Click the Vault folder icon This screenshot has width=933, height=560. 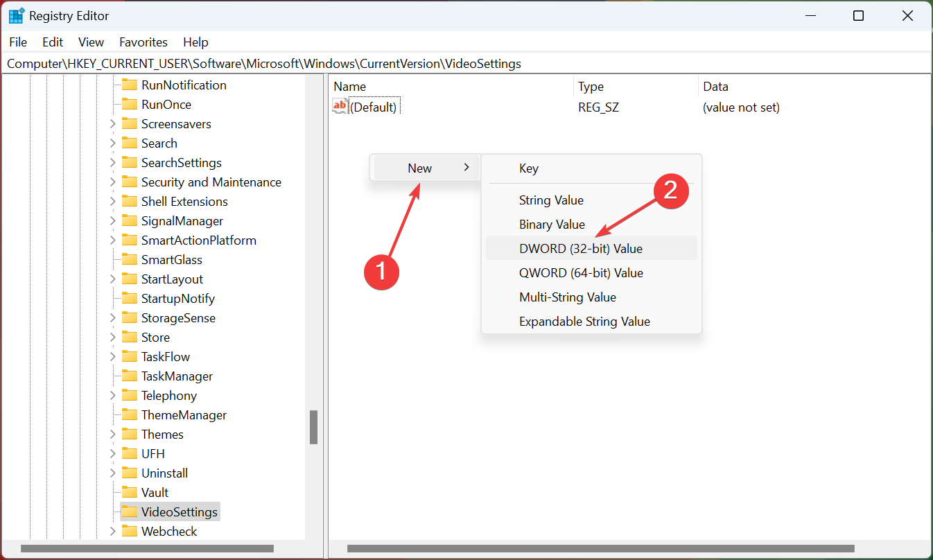(x=130, y=493)
